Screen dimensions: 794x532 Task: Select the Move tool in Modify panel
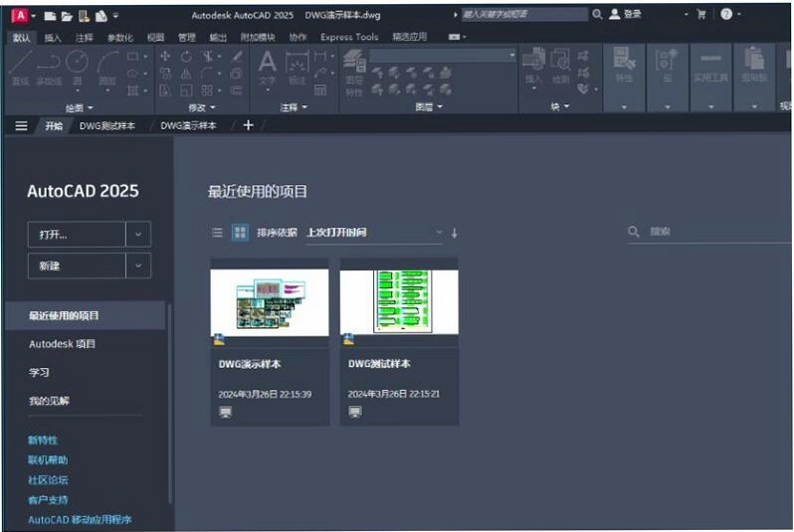click(165, 56)
